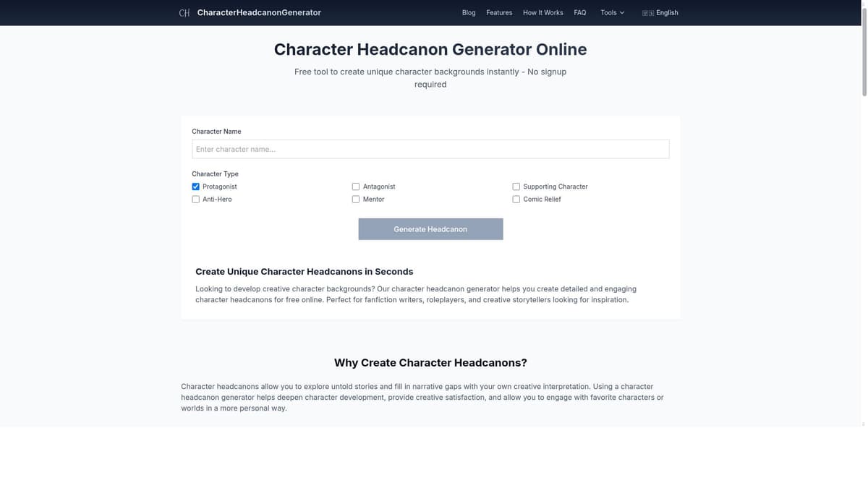The image size is (868, 488).
Task: Check the Antagonist checkbox
Action: coord(356,187)
